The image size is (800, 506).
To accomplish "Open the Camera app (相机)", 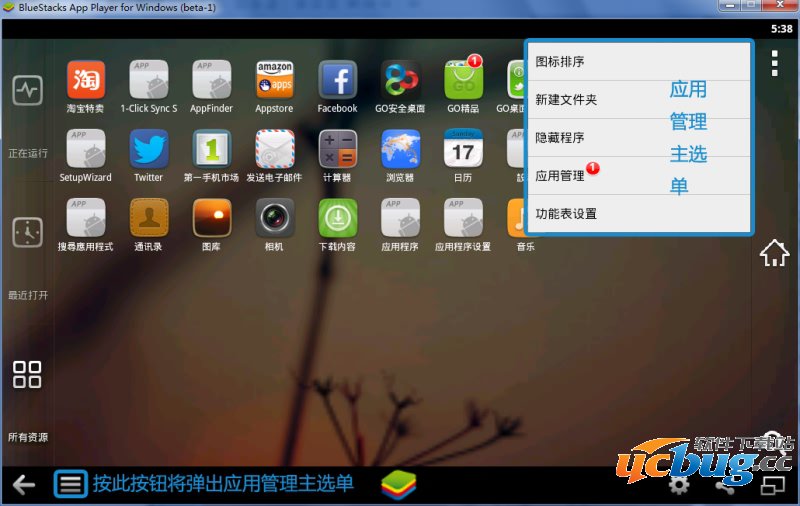I will pyautogui.click(x=274, y=217).
